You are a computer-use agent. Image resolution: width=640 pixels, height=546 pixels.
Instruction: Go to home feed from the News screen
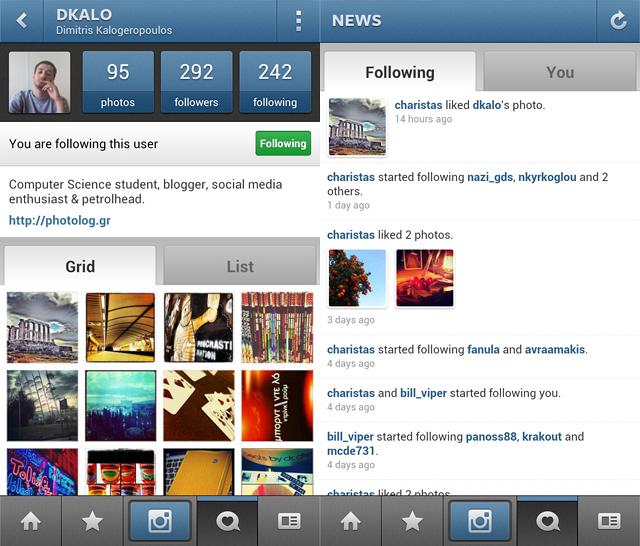(x=351, y=522)
